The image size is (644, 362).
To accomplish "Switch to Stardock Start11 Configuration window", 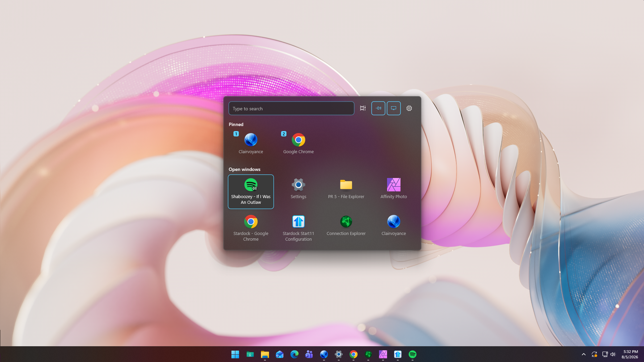I will (x=299, y=229).
